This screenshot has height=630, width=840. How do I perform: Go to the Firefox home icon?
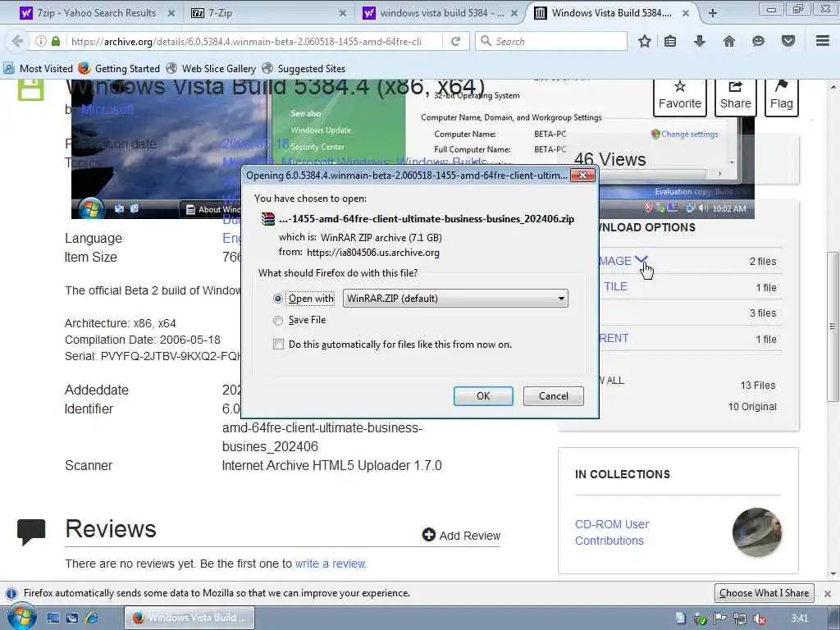click(x=729, y=41)
